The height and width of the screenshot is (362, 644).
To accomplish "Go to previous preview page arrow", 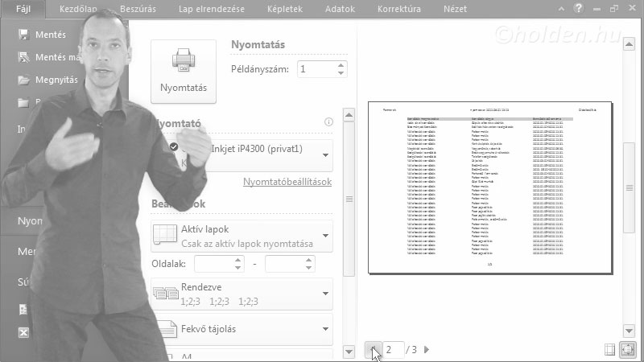I will [373, 350].
